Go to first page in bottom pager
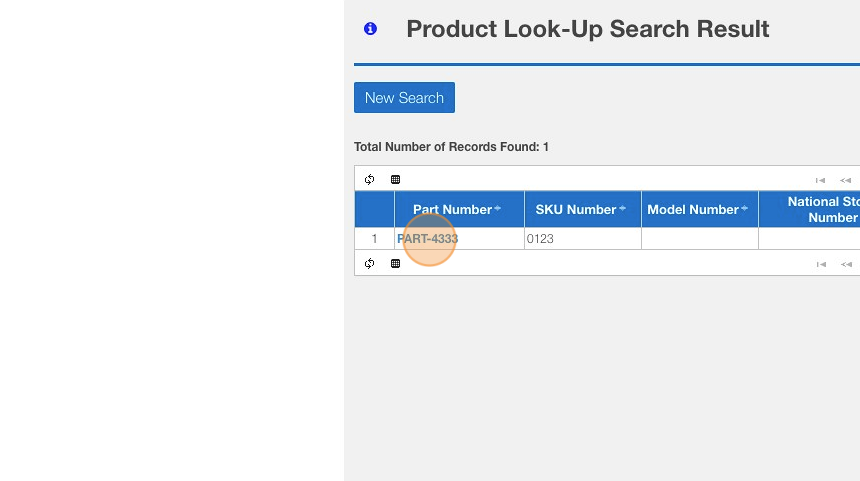This screenshot has height=481, width=860. [820, 264]
